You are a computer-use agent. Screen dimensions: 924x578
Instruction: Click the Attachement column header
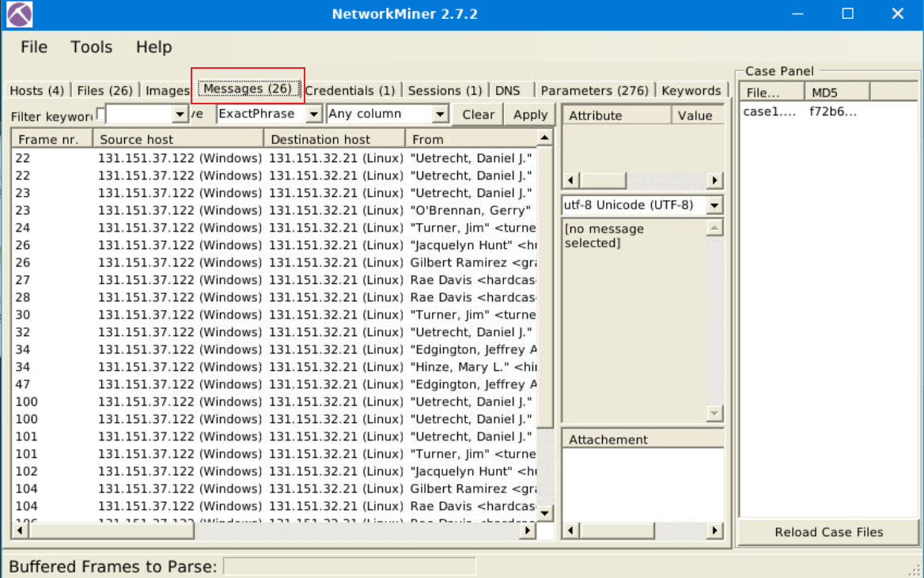[643, 440]
